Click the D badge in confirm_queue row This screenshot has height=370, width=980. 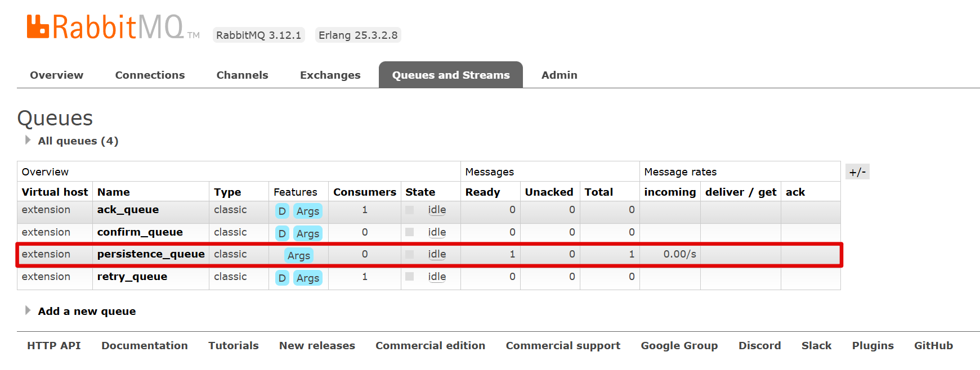click(282, 233)
